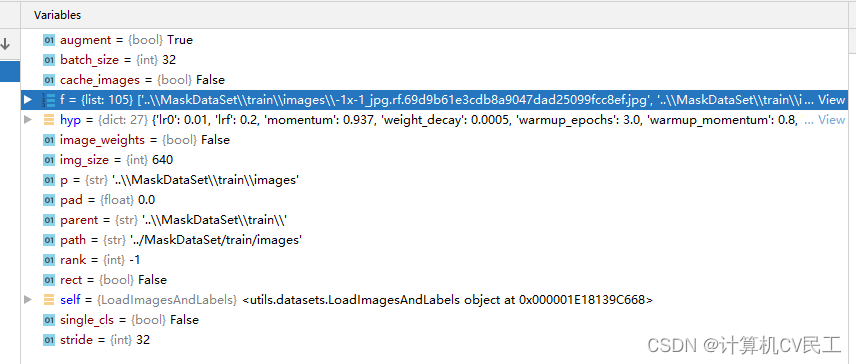Click the rank variable type icon

49,260
